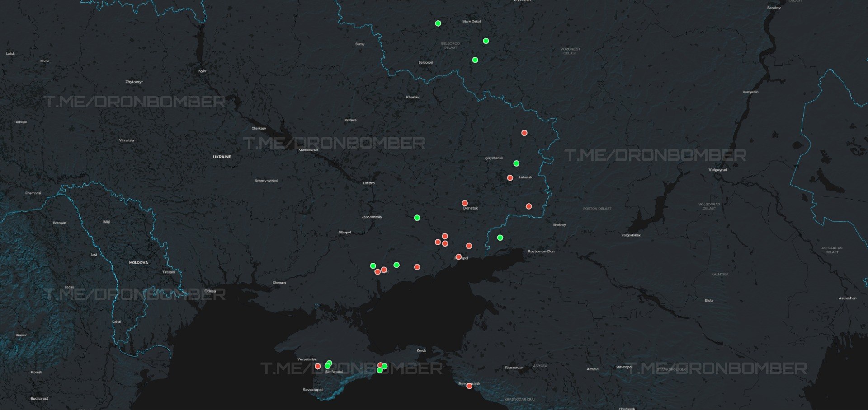This screenshot has height=410, width=868.
Task: Click the VORONEZH OBLAST region label
Action: click(570, 51)
